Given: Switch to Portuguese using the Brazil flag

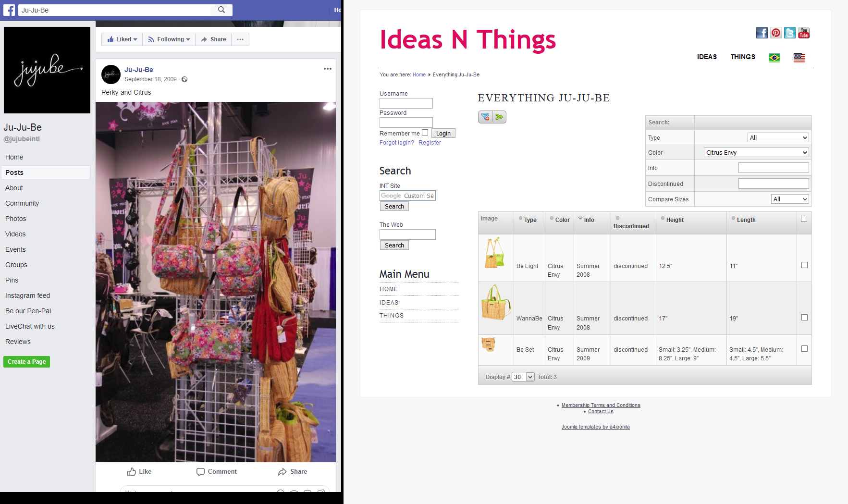Looking at the screenshot, I should tap(774, 58).
